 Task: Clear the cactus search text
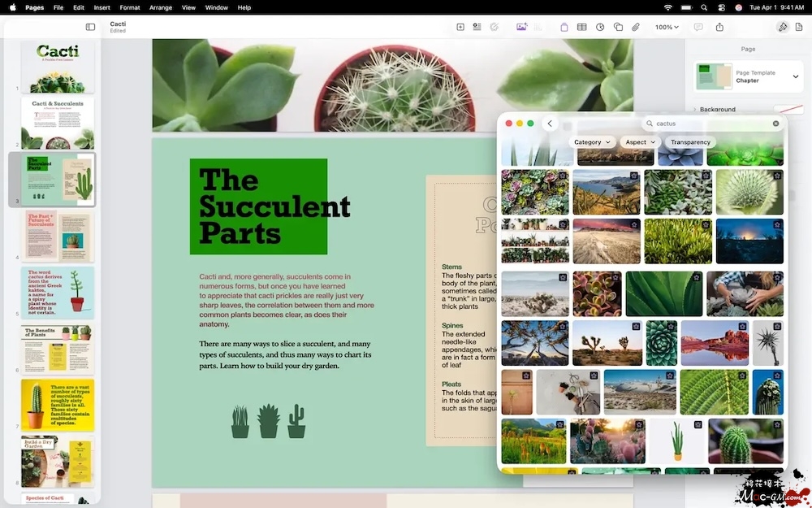coord(775,124)
